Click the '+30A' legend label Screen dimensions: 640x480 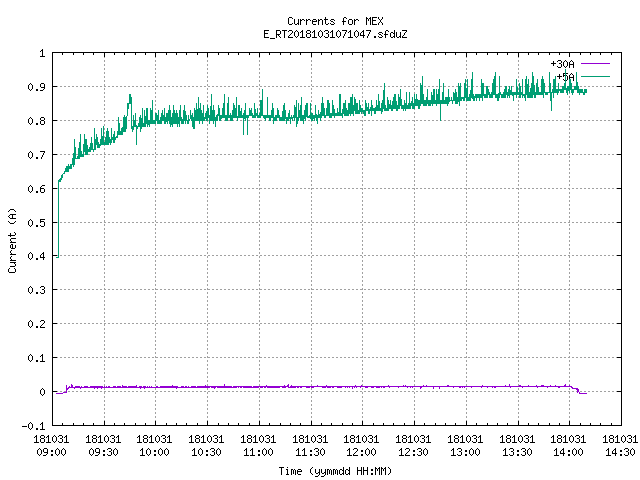point(562,64)
